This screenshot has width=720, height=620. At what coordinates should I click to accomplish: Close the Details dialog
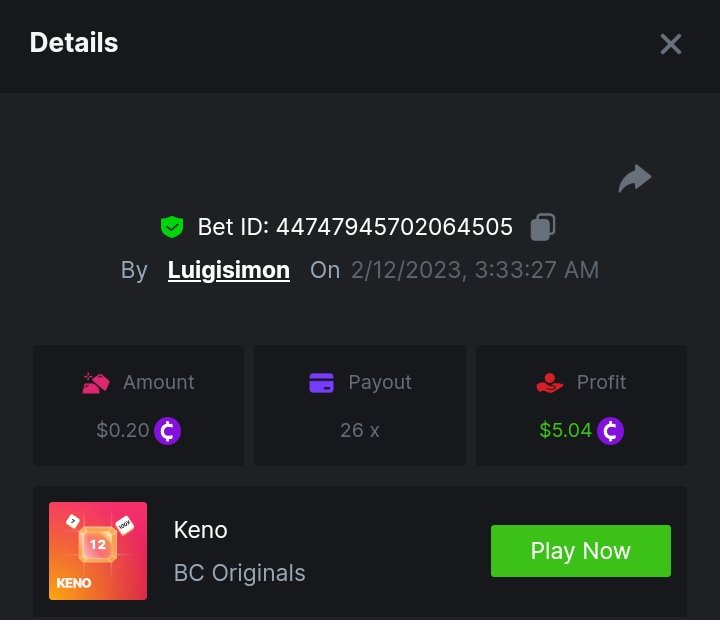point(670,44)
